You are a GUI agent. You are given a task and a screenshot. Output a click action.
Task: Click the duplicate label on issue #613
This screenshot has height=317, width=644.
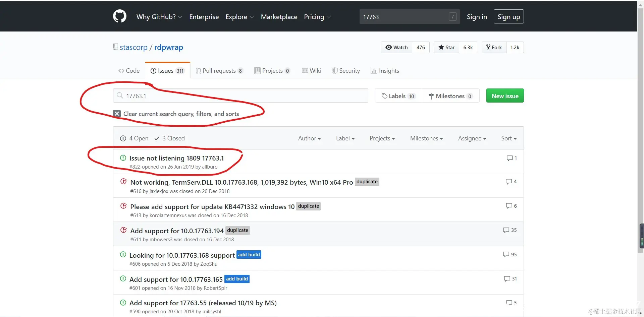click(x=309, y=206)
